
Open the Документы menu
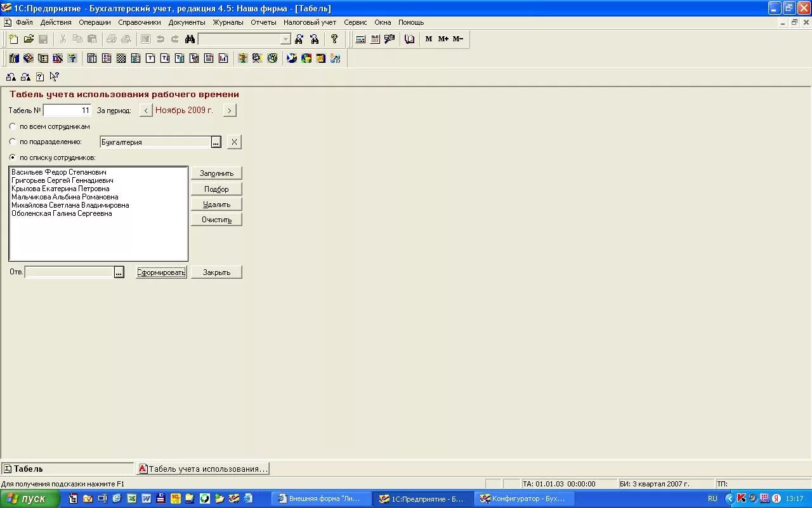(187, 22)
